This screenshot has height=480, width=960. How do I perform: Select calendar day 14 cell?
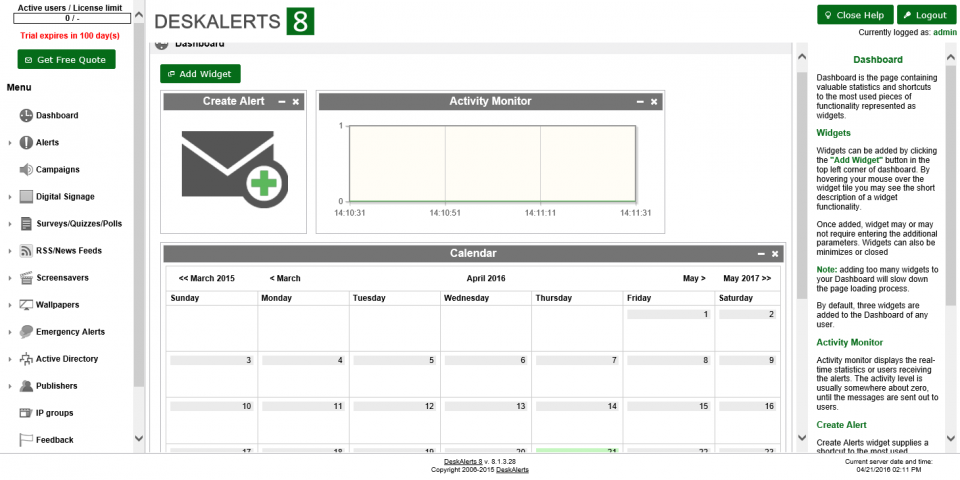click(x=577, y=420)
